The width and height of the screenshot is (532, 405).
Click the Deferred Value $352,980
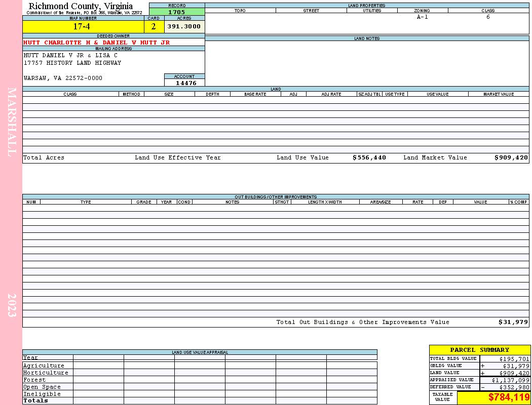point(514,387)
